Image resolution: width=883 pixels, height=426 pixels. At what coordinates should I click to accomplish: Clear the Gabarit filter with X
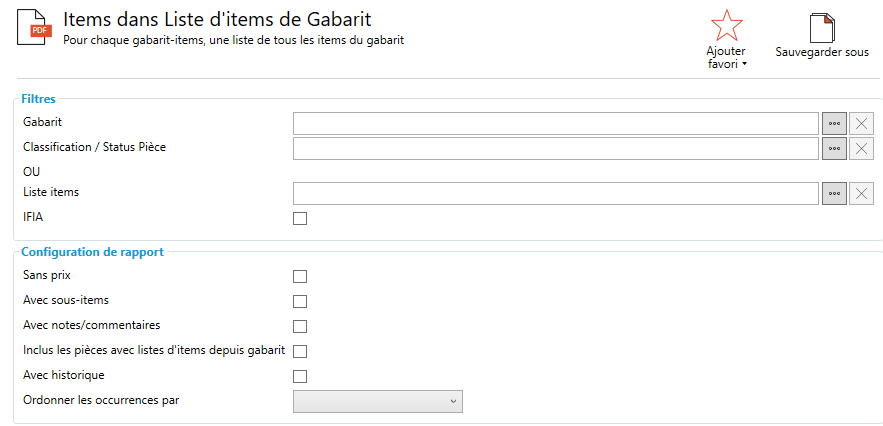pos(861,123)
